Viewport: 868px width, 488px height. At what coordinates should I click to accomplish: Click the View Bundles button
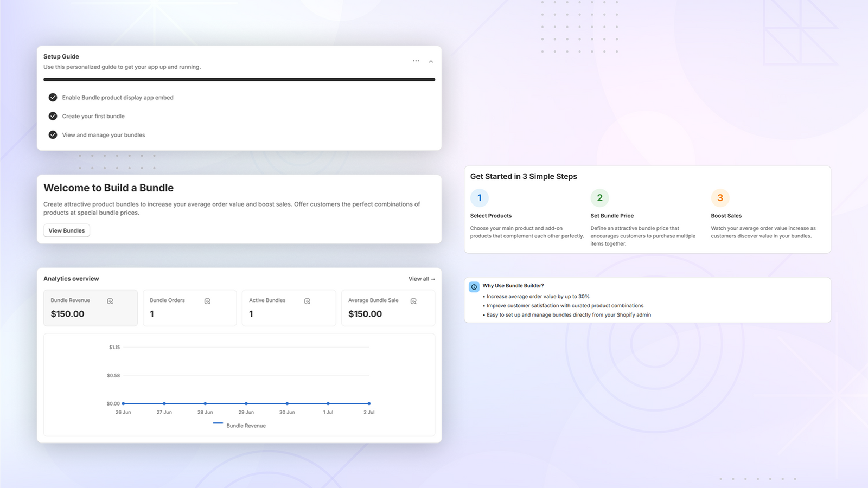click(67, 230)
